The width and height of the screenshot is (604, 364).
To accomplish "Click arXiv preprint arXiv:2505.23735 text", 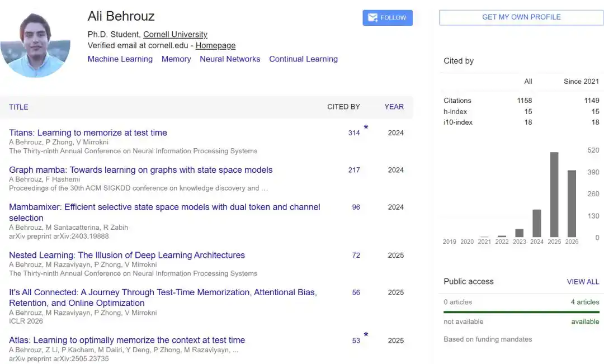I will [x=59, y=358].
